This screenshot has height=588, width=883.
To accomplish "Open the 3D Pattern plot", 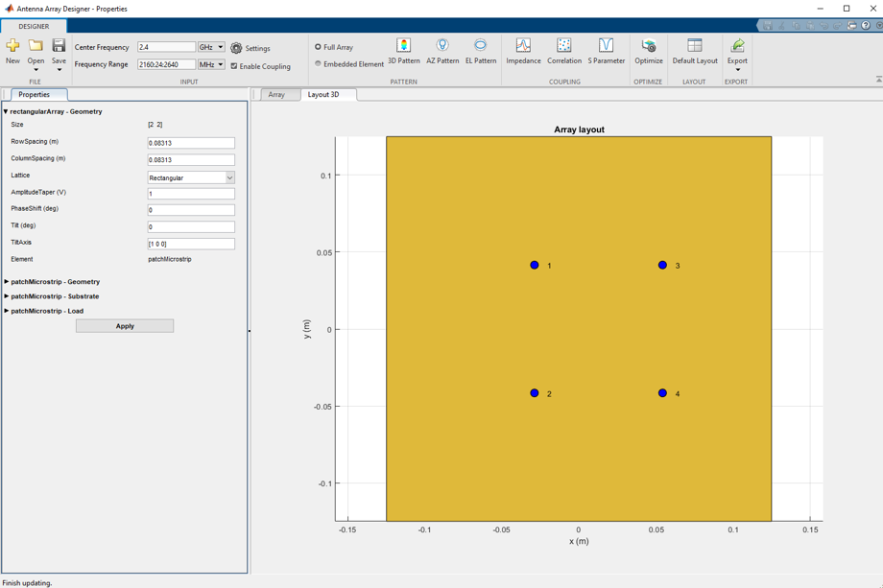I will (404, 51).
